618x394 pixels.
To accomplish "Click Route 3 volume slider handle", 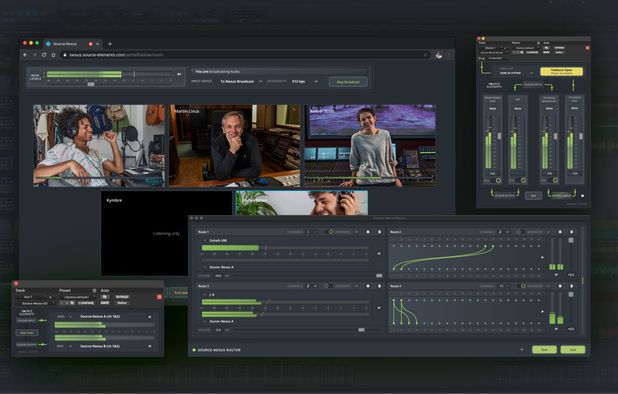I will pos(361,329).
